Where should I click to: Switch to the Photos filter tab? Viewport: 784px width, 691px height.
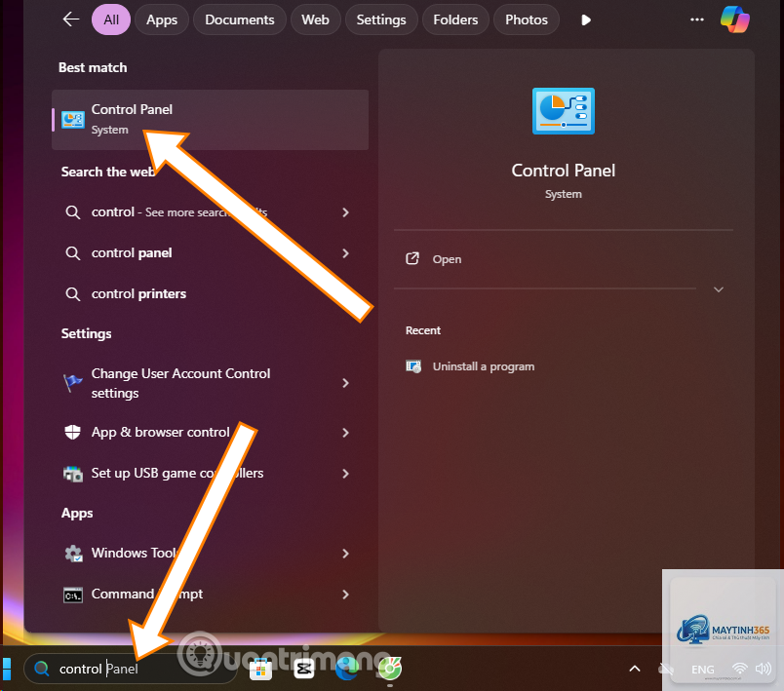[526, 19]
